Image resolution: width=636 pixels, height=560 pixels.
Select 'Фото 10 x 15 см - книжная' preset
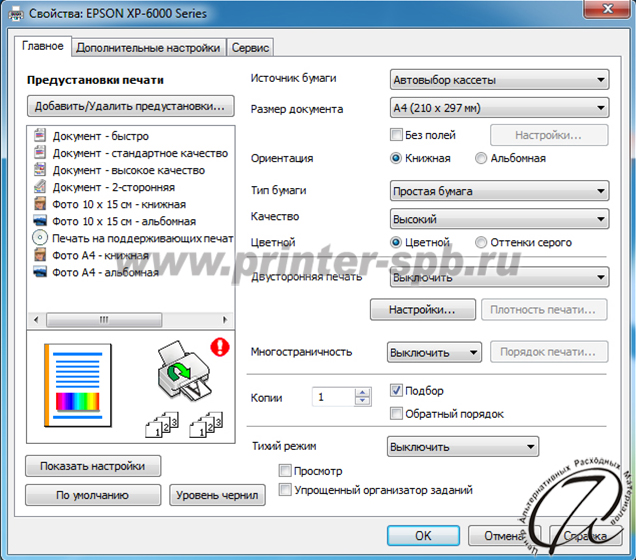pyautogui.click(x=119, y=204)
